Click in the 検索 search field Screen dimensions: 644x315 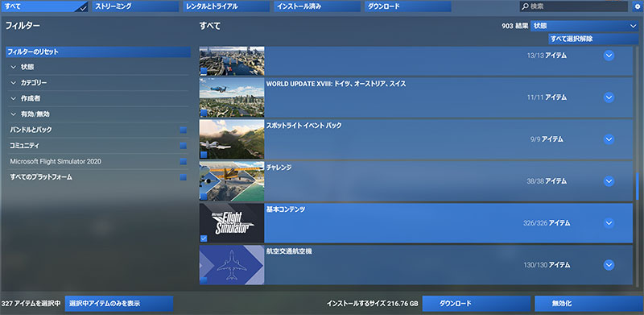click(x=575, y=6)
